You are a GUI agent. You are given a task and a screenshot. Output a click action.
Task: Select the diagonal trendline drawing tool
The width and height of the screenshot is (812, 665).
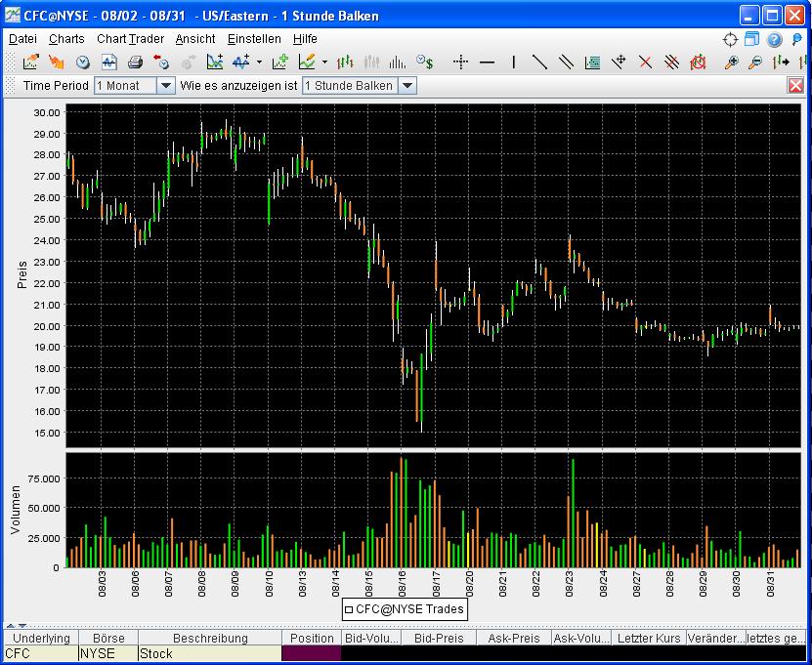tap(539, 62)
